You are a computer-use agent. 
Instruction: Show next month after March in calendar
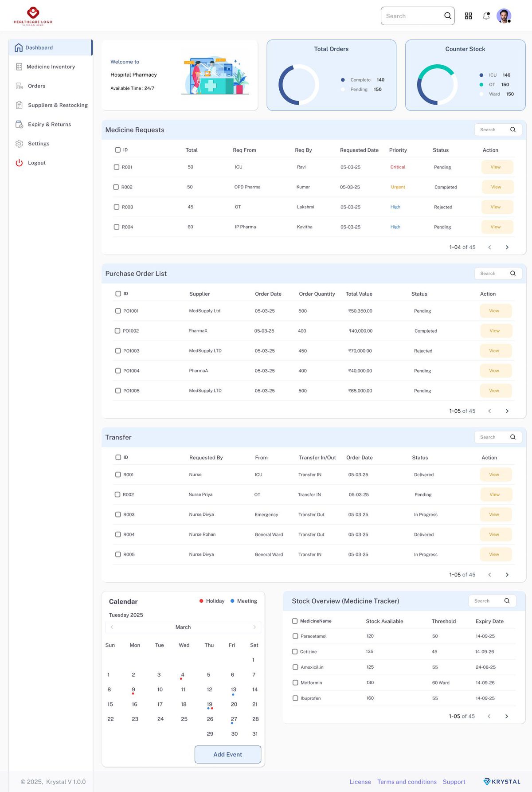pyautogui.click(x=254, y=627)
